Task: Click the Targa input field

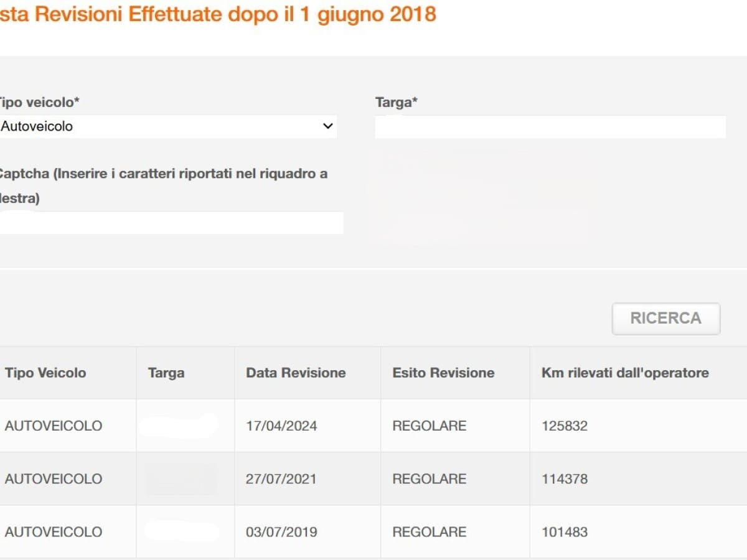Action: tap(550, 127)
